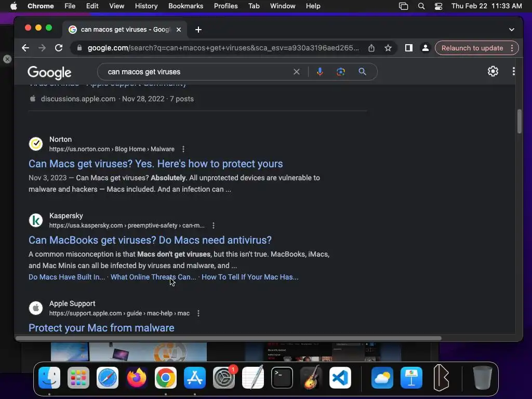Click the padlock site info icon

tap(79, 48)
